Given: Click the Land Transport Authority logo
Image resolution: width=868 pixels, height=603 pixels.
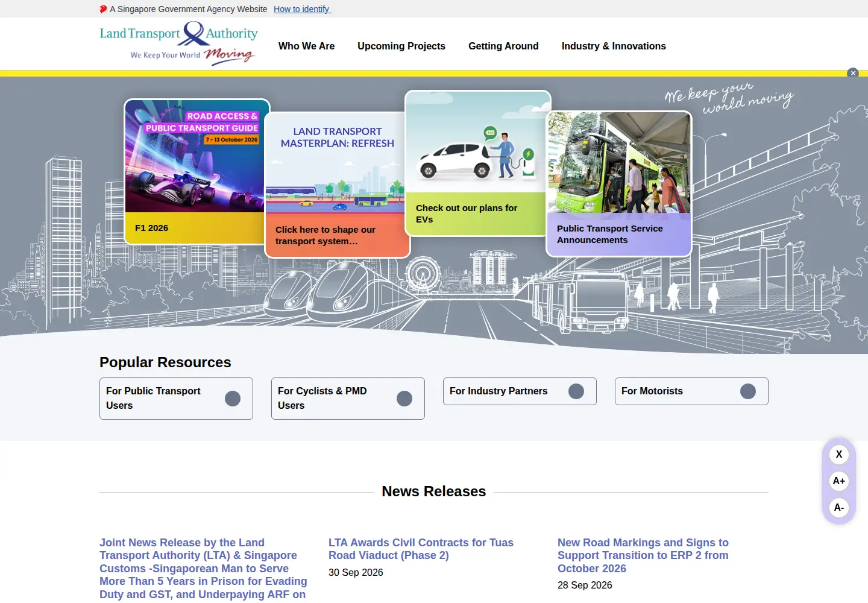Looking at the screenshot, I should [178, 43].
